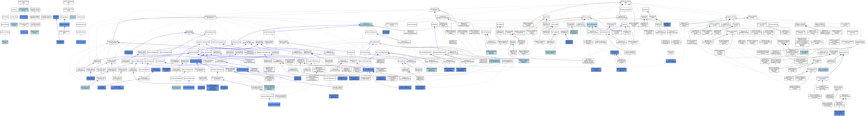Click the 'molecular adaptor activity' node

[x=24, y=10]
